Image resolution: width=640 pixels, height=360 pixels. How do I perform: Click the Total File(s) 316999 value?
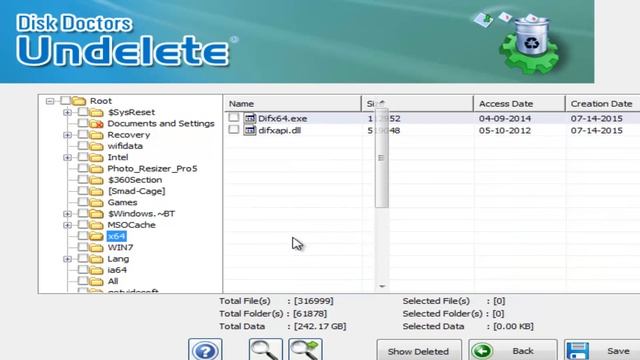[x=313, y=301]
